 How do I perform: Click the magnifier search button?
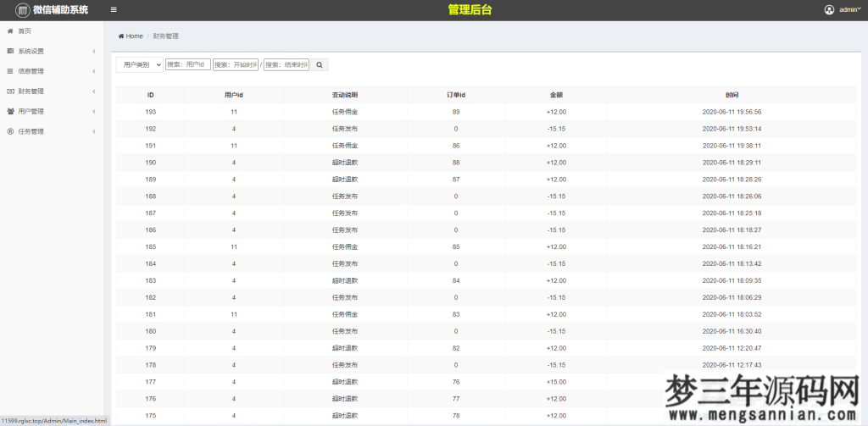[320, 64]
